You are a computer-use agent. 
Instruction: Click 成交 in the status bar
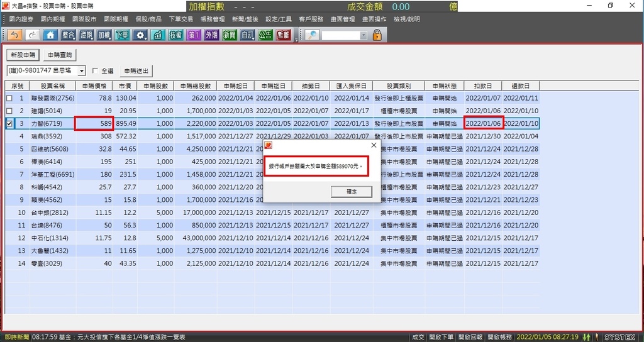click(x=418, y=337)
